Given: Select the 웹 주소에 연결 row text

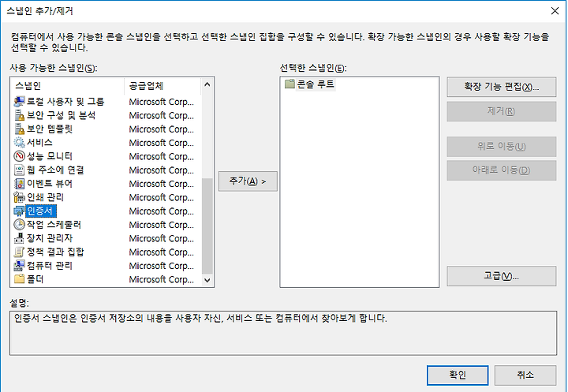Looking at the screenshot, I should coord(55,170).
